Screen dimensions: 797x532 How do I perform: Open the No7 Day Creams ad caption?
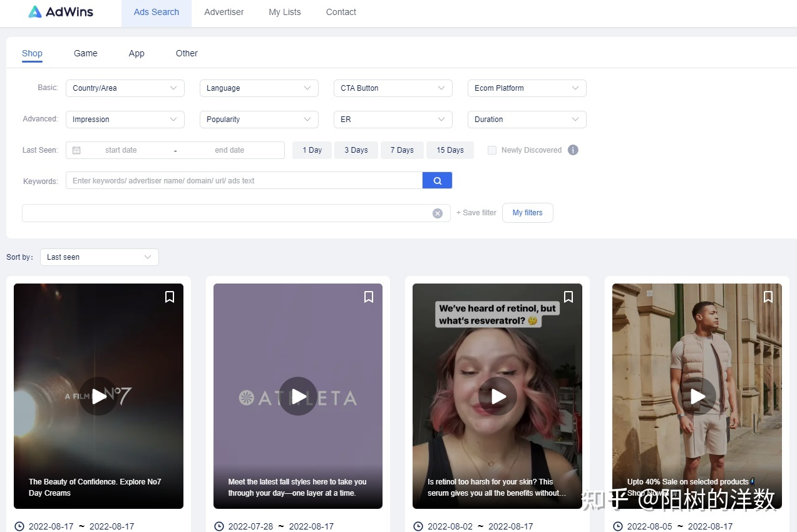point(95,488)
